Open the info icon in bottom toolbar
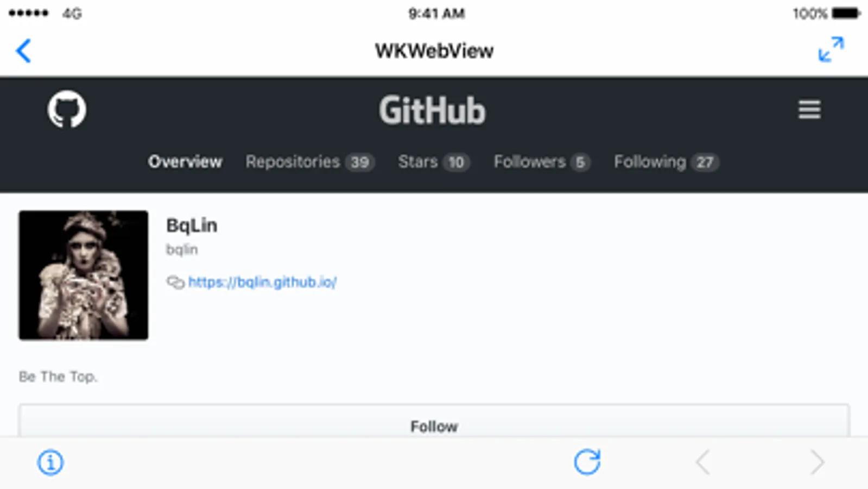The image size is (868, 489). (50, 462)
